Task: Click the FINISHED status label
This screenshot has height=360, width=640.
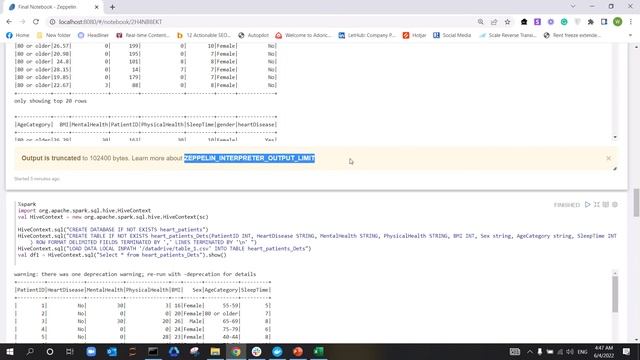Action: [x=567, y=204]
